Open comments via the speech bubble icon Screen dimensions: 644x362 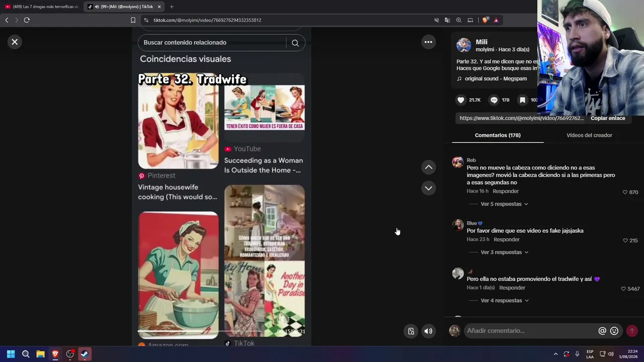pos(494,100)
